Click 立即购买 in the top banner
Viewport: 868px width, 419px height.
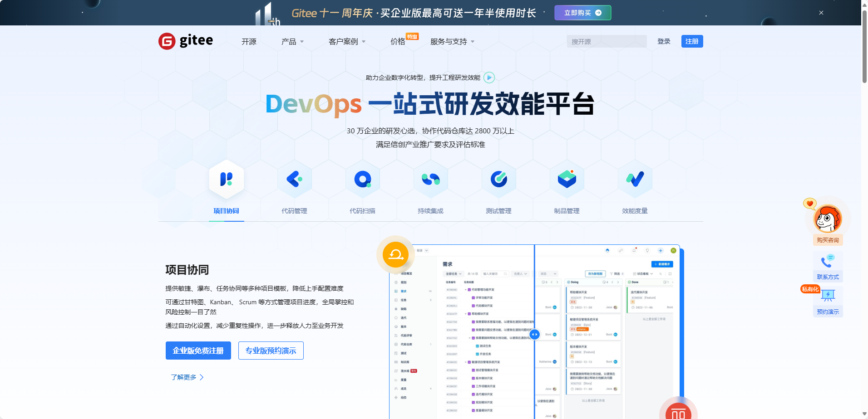point(583,13)
